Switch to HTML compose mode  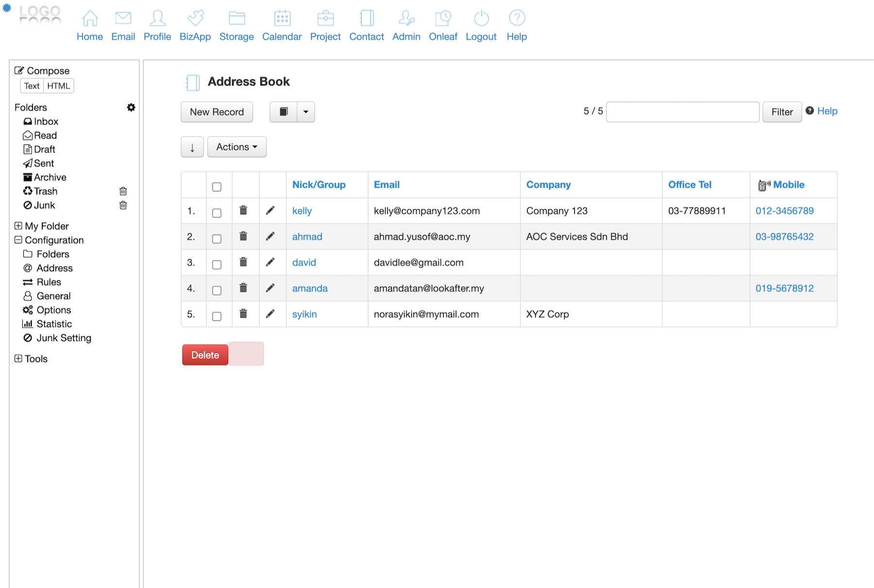coord(59,86)
